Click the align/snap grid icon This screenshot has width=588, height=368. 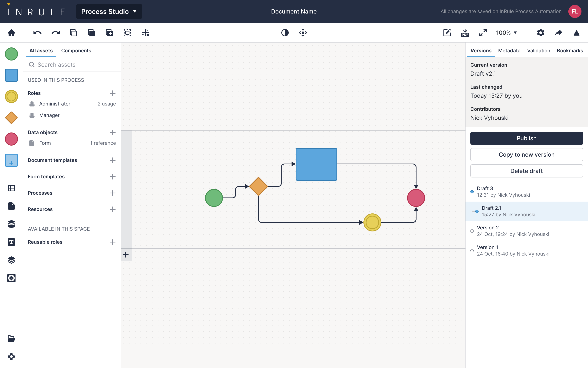[x=145, y=33]
